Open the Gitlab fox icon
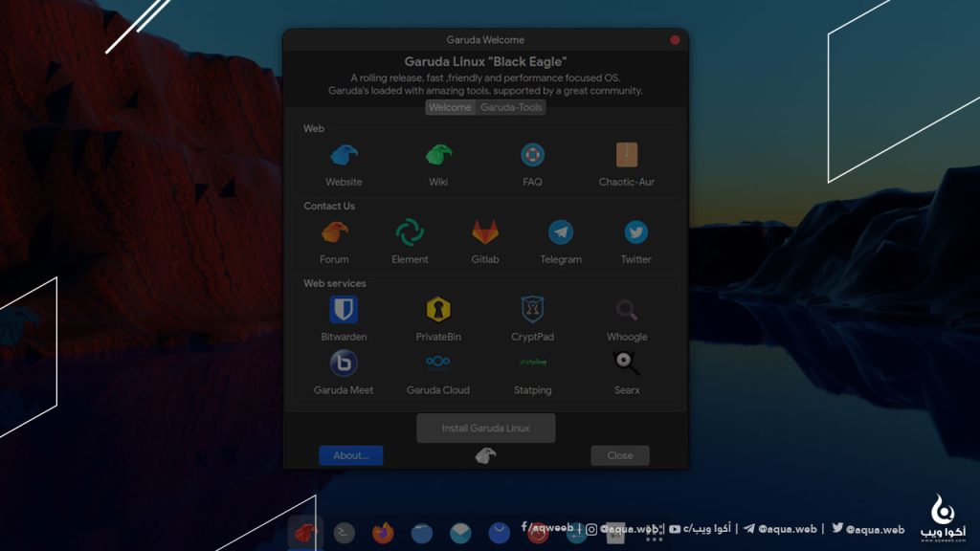 coord(485,233)
